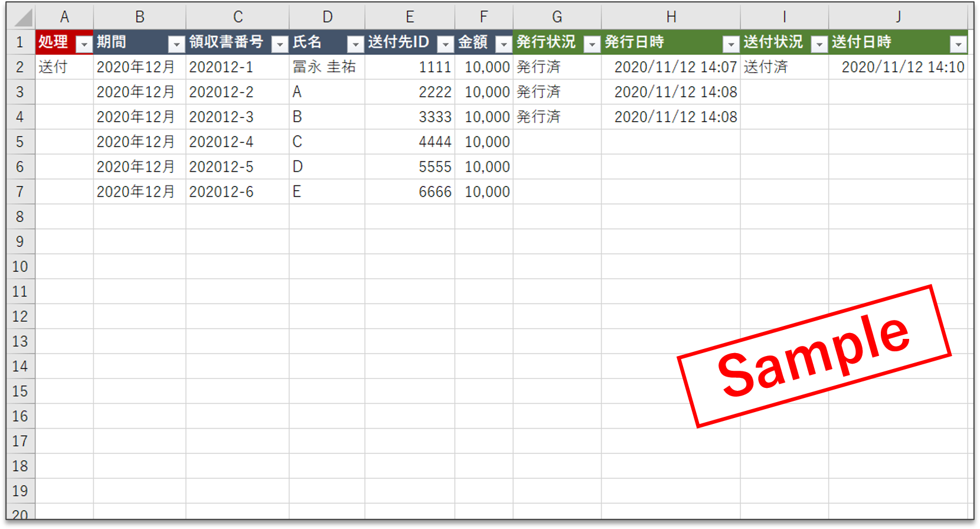The width and height of the screenshot is (980, 529).
Task: Select row 5 header
Action: tap(20, 142)
